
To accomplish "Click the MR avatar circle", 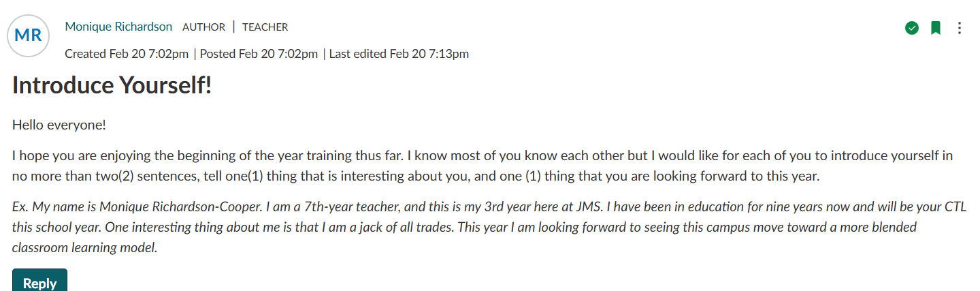I will [28, 35].
